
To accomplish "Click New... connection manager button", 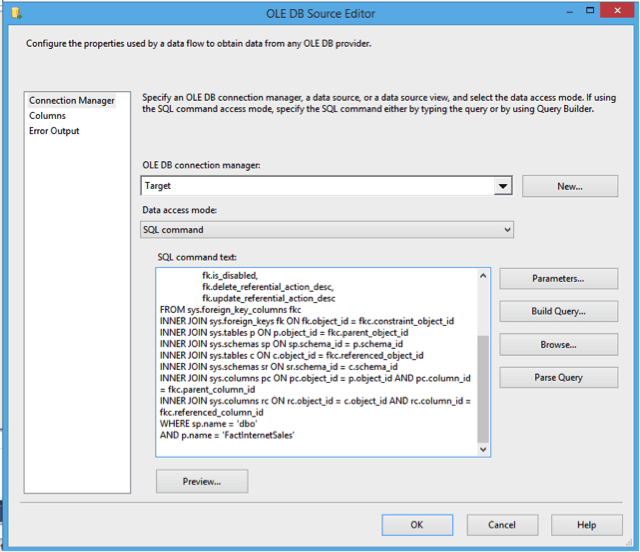I will point(570,186).
